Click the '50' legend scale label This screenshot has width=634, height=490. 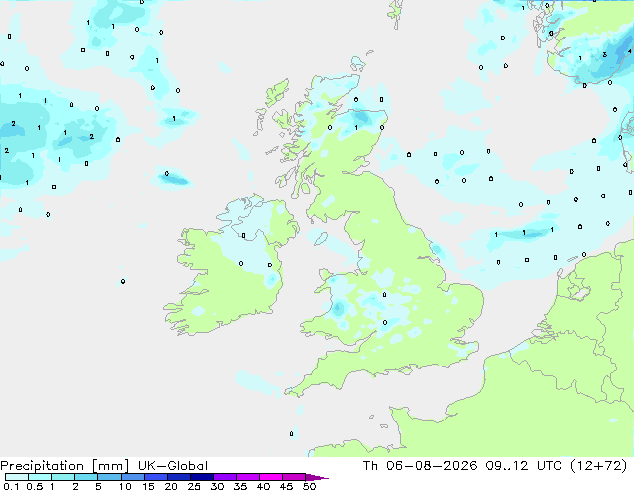click(x=309, y=486)
